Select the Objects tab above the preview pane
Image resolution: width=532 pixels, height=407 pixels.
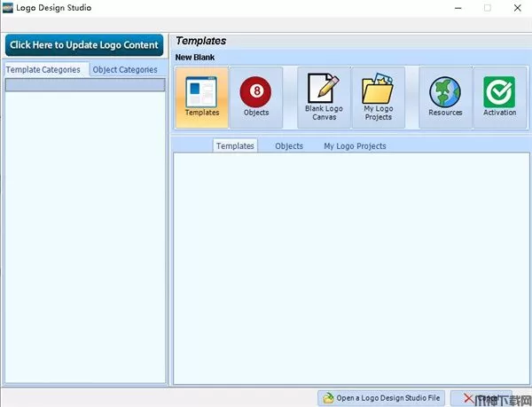(x=289, y=145)
